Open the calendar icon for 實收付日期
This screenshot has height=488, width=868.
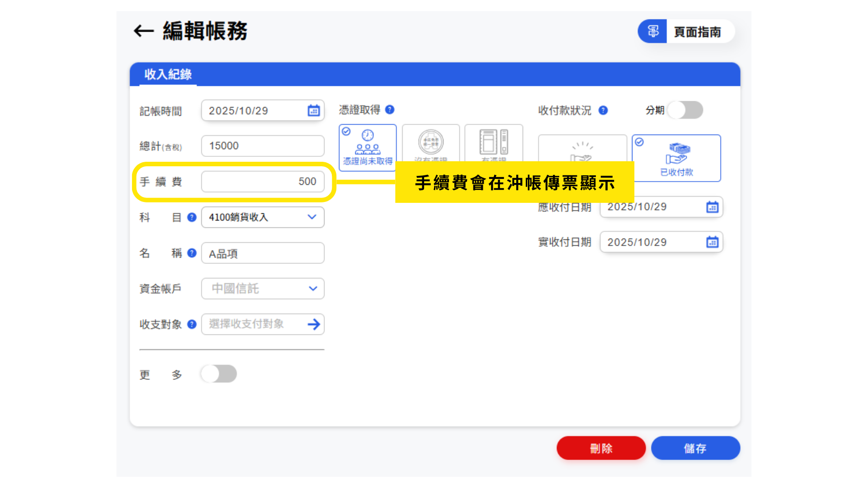point(712,242)
